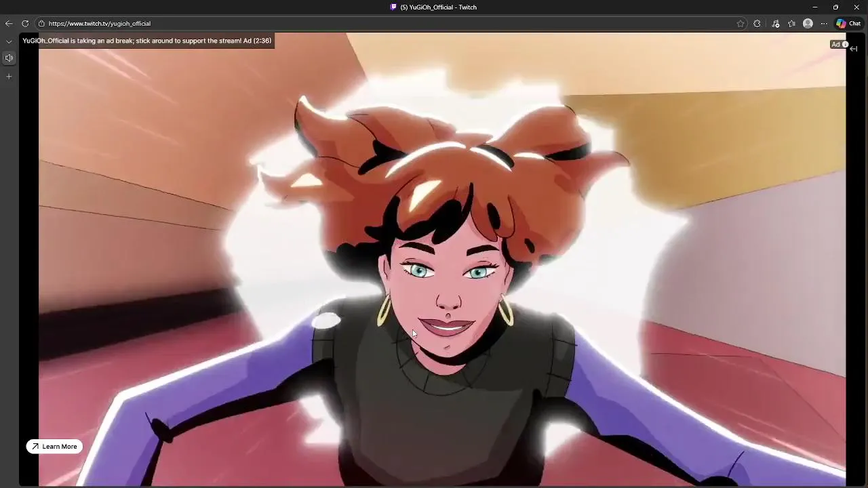This screenshot has width=868, height=488.
Task: Click the ad video playing area
Action: [442, 260]
